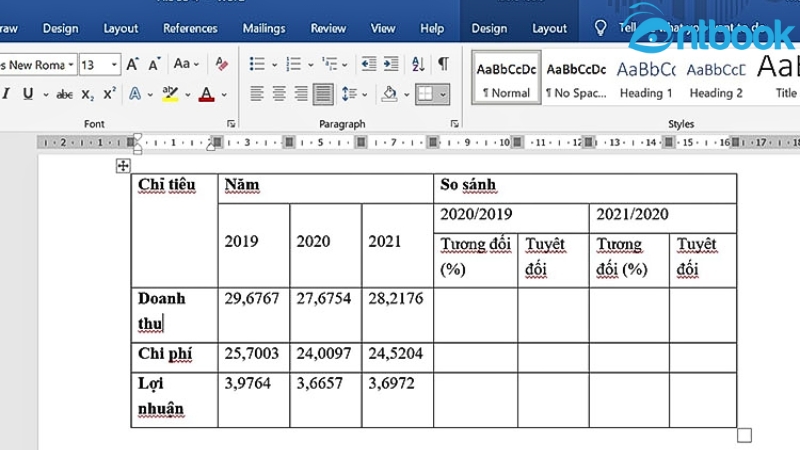Switch to the References tab
Viewport: 800px width, 450px height.
(190, 29)
